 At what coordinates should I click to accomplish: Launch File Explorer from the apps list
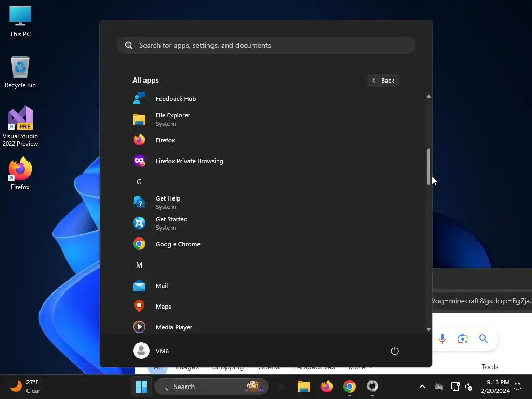click(265, 119)
